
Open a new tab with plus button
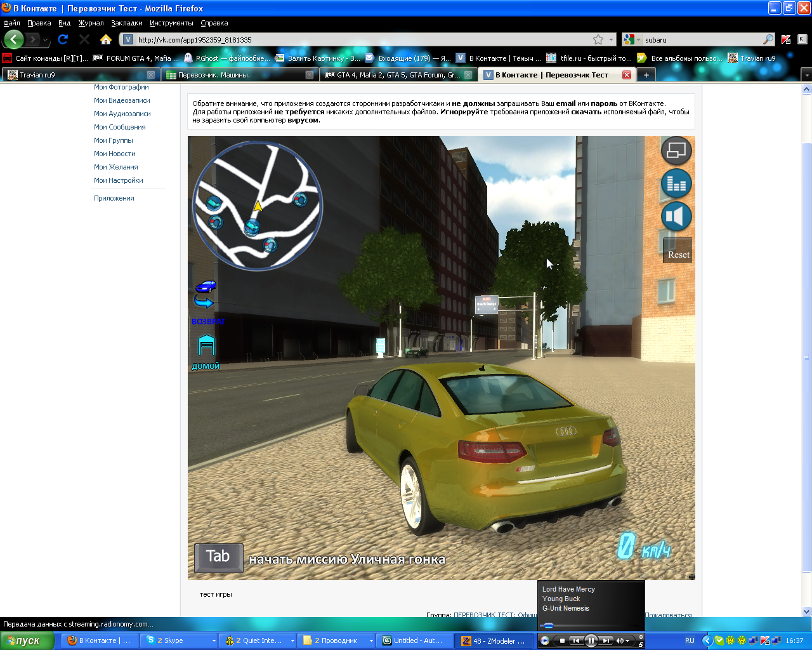click(x=646, y=75)
